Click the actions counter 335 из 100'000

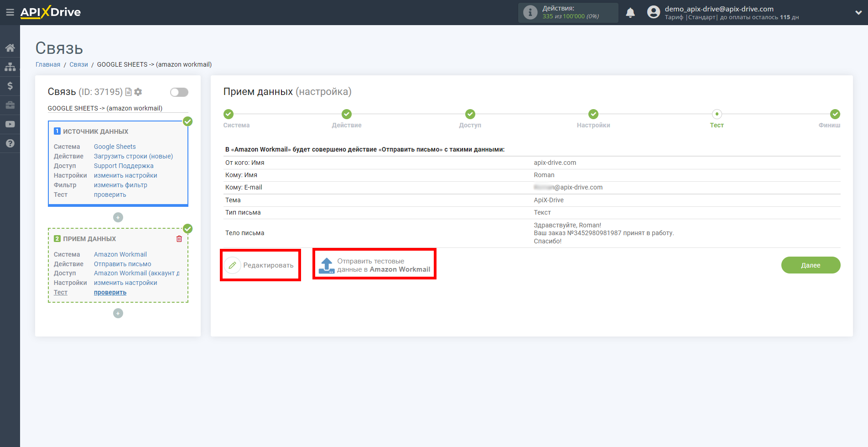point(571,16)
